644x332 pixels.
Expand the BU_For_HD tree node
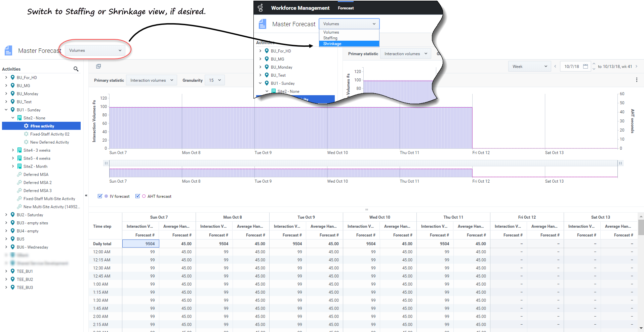pyautogui.click(x=6, y=77)
